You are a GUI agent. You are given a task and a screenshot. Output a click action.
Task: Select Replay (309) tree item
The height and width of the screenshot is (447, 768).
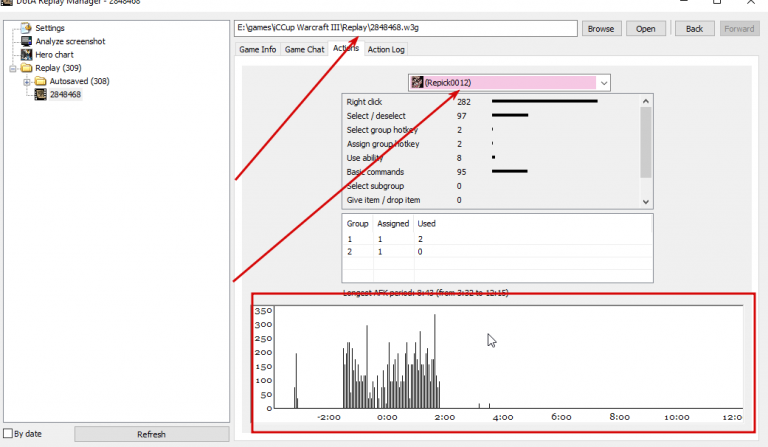[x=58, y=68]
